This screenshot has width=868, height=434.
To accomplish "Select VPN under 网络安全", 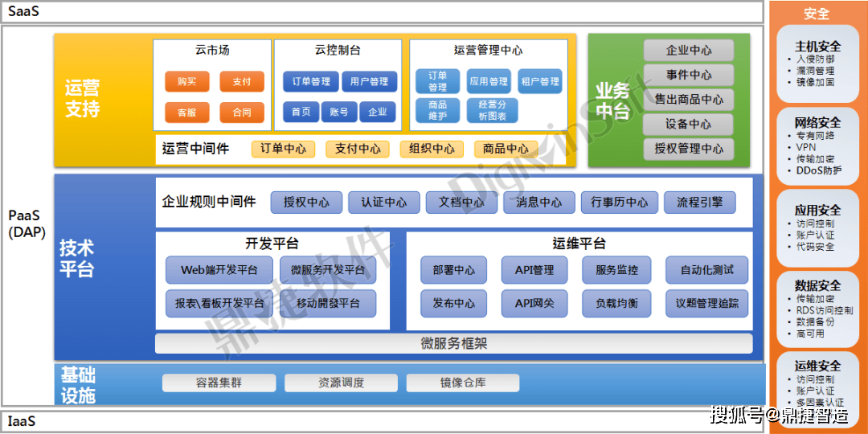I will click(x=805, y=147).
